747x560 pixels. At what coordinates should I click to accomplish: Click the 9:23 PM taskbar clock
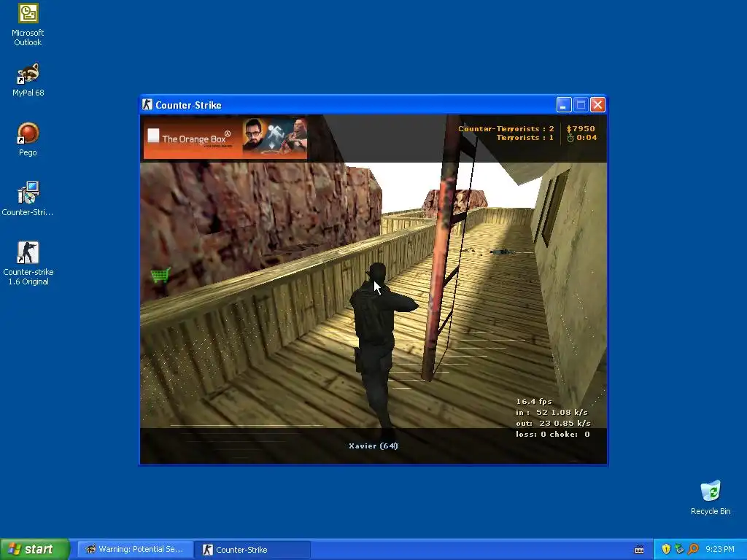(x=719, y=549)
